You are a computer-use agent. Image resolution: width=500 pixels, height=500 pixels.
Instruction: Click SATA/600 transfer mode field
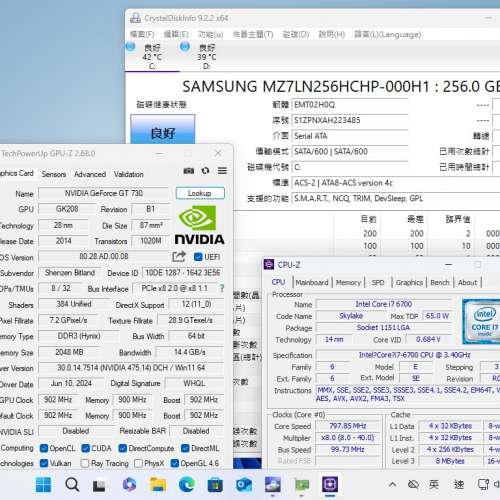(350, 152)
